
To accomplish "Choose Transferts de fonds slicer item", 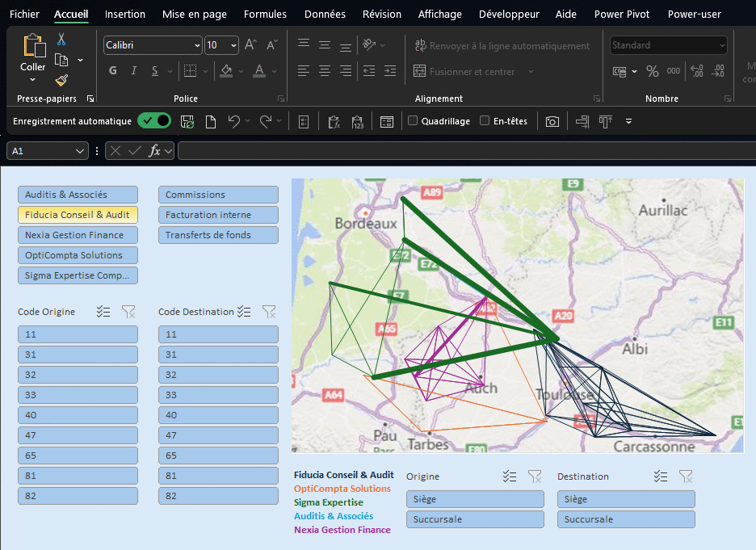I will pos(218,235).
